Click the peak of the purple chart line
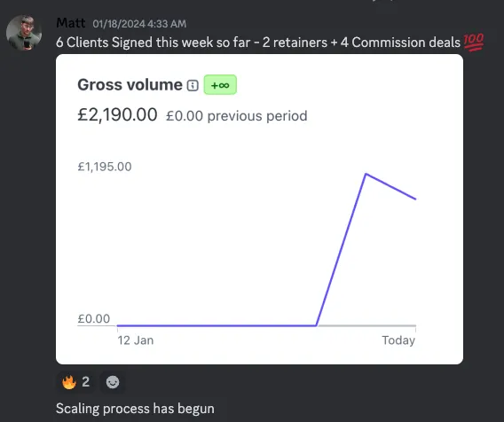The width and height of the screenshot is (504, 422). coord(366,174)
